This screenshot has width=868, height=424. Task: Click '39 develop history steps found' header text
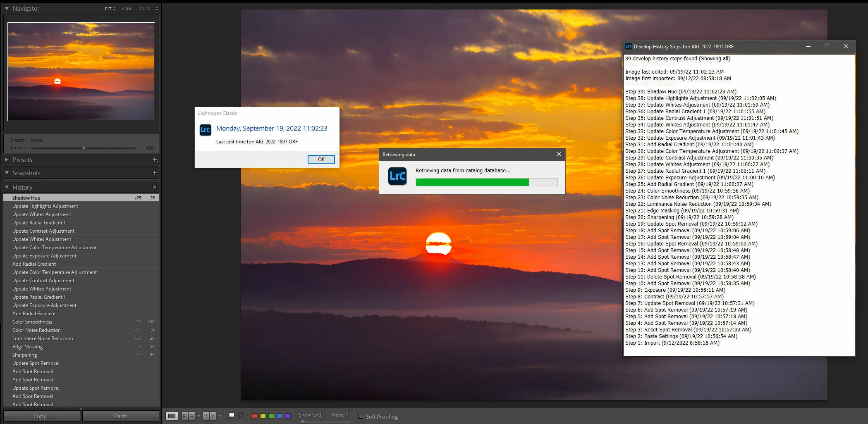pos(678,58)
